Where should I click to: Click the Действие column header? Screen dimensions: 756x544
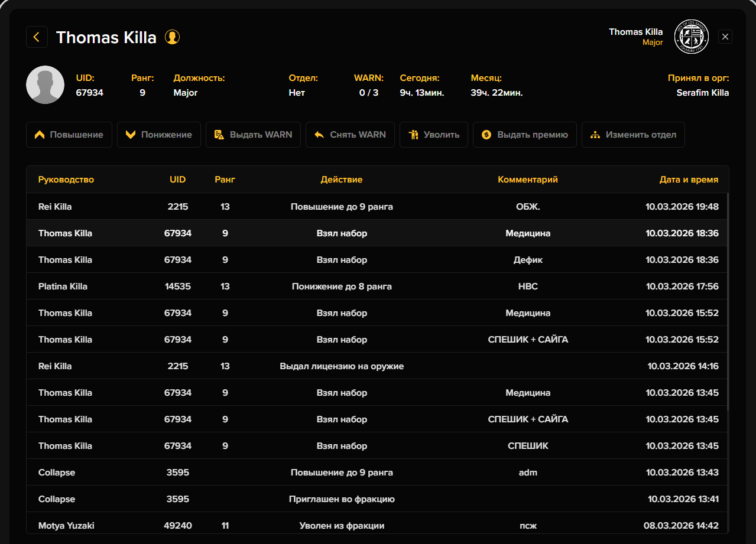tap(342, 180)
